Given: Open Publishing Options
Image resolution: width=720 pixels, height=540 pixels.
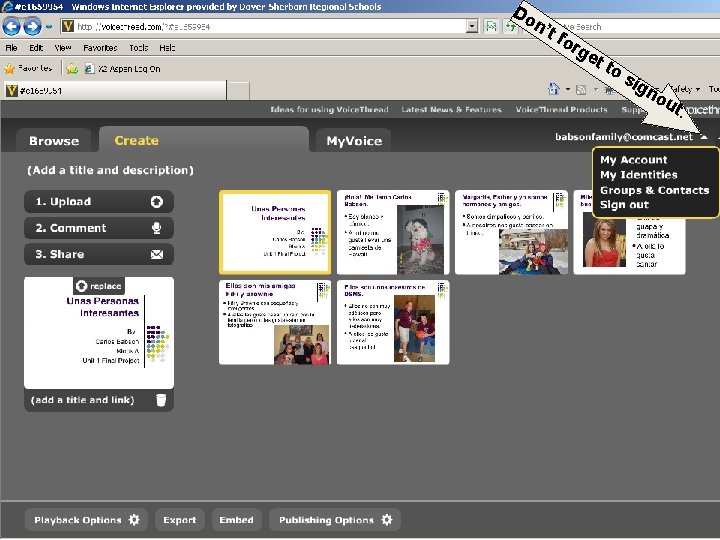Looking at the screenshot, I should 335,520.
